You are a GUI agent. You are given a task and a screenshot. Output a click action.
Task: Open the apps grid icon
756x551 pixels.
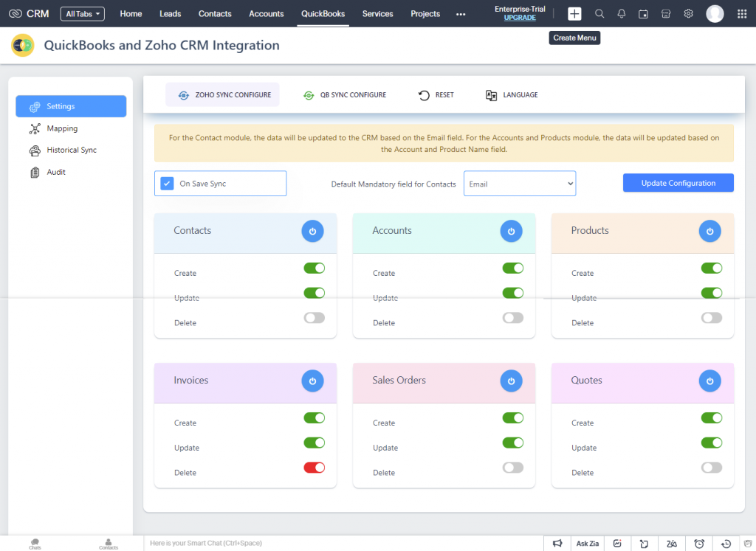[x=742, y=13]
